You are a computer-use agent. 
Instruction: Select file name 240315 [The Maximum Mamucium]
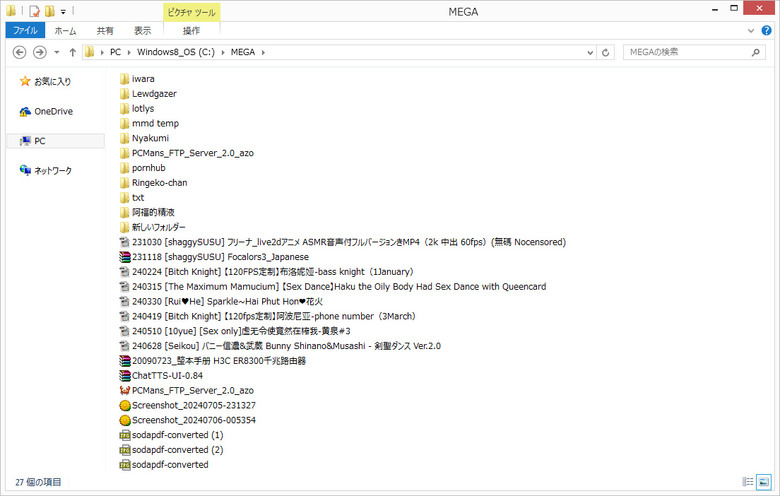339,287
